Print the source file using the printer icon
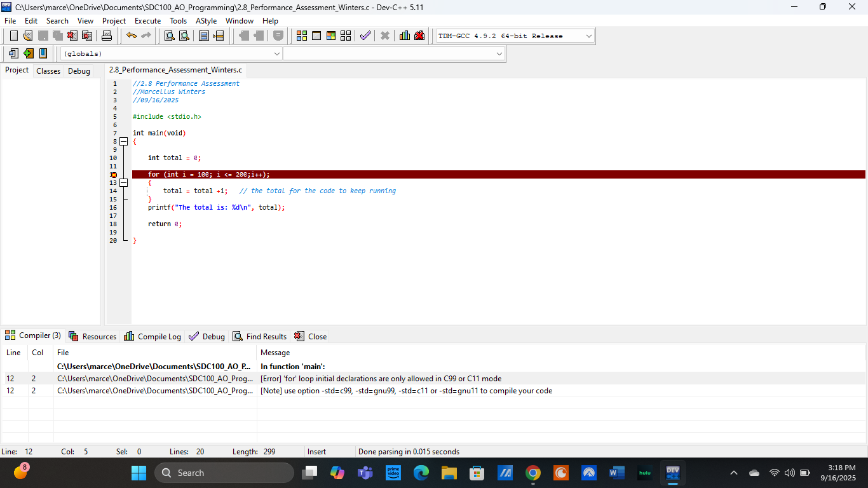Screen dimensions: 868x488 point(107,36)
